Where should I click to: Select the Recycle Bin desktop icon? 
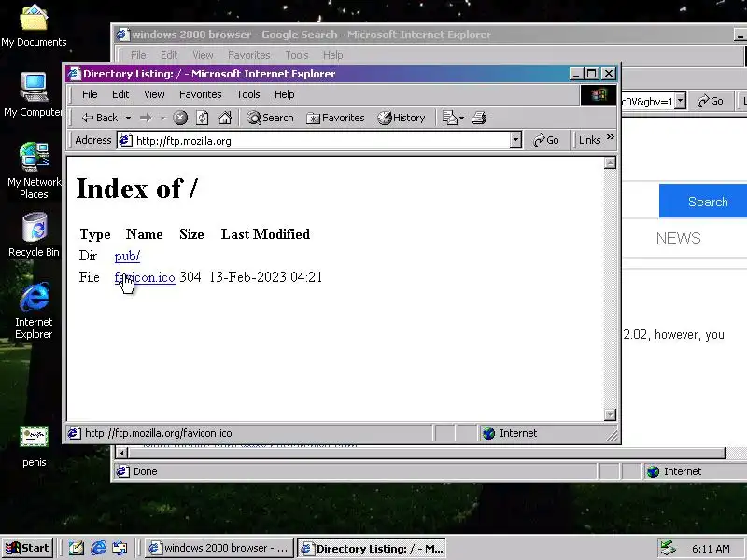[x=34, y=235]
